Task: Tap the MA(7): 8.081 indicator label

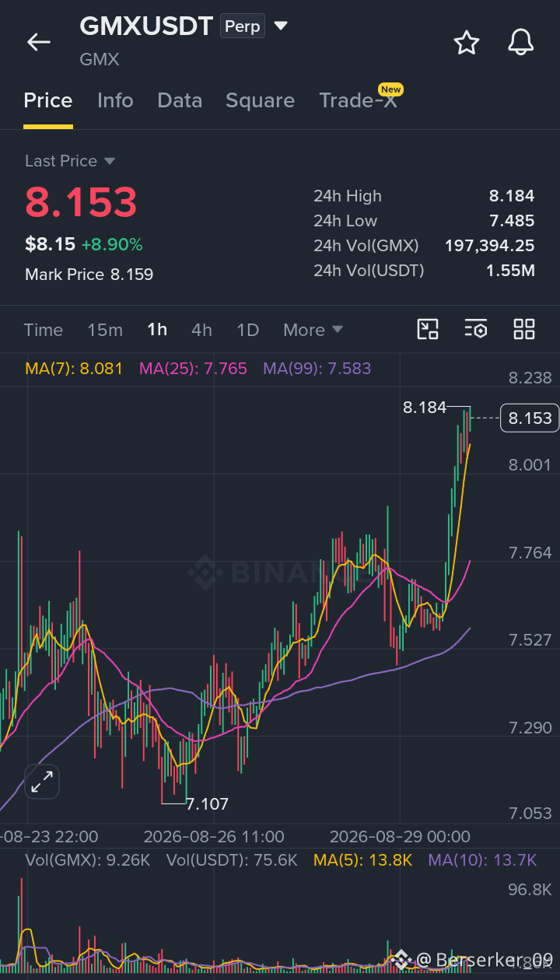Action: pyautogui.click(x=74, y=368)
